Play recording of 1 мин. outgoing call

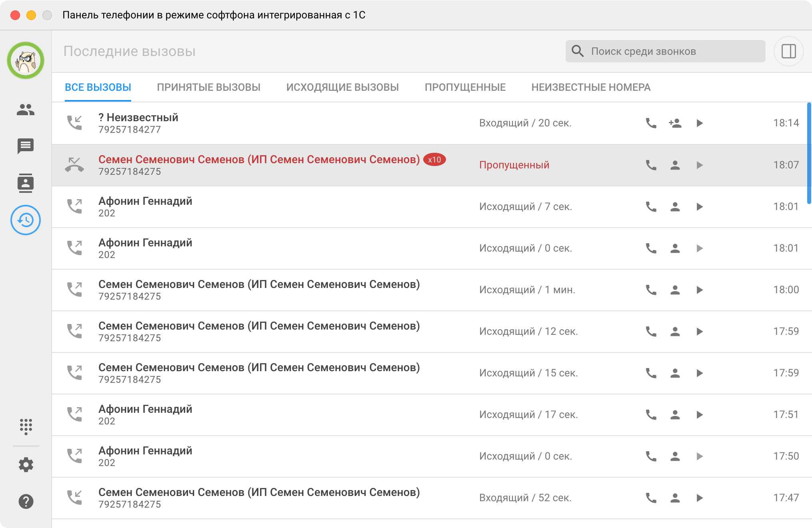700,290
